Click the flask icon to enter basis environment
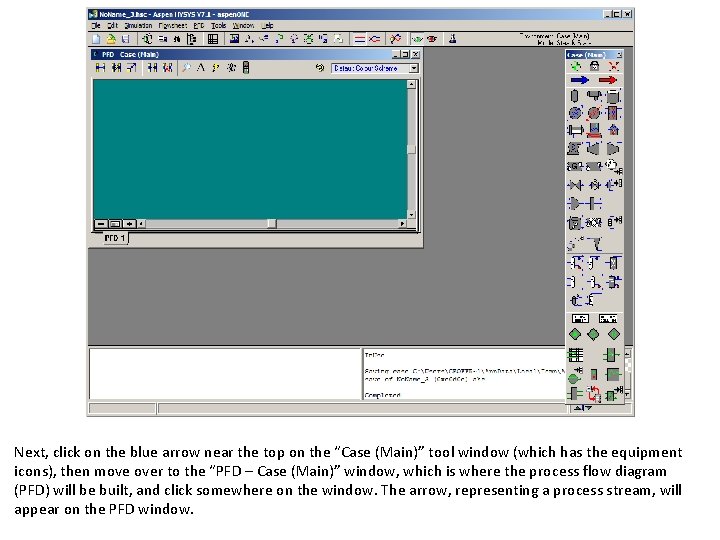Image resolution: width=720 pixels, height=540 pixels. [x=452, y=39]
